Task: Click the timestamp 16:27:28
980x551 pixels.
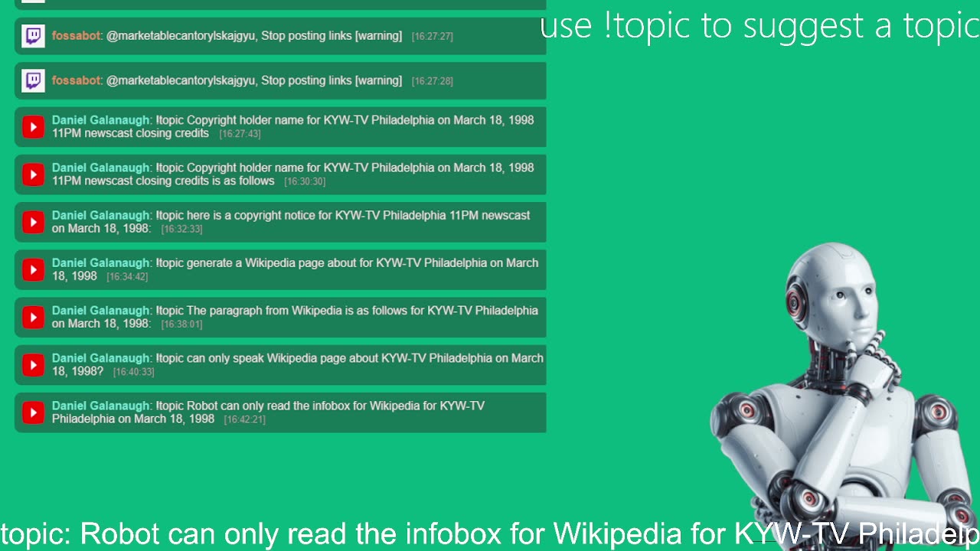Action: click(432, 81)
